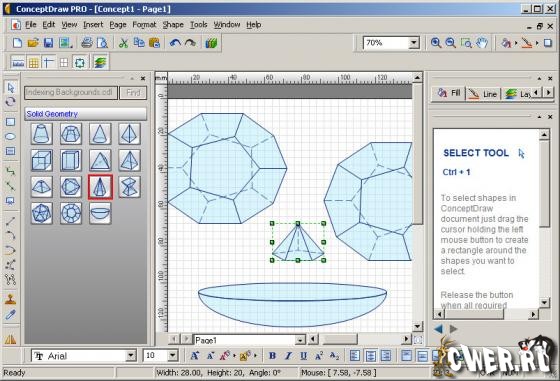Screen dimensions: 560x381
Task: Toggle Italic text formatting
Action: click(x=288, y=356)
